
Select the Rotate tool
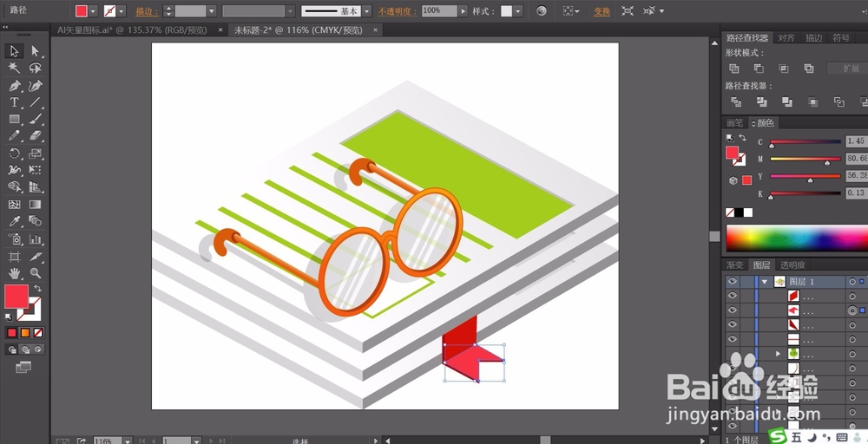point(15,153)
